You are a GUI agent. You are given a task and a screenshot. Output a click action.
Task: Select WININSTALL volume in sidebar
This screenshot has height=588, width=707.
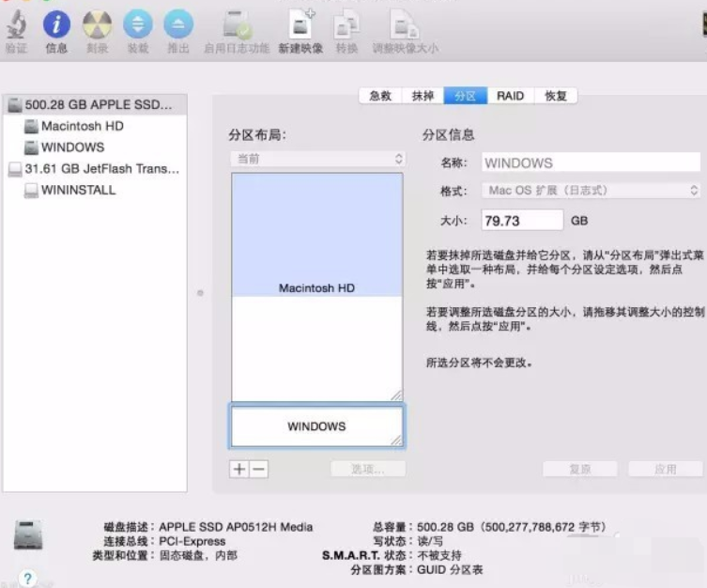(78, 190)
